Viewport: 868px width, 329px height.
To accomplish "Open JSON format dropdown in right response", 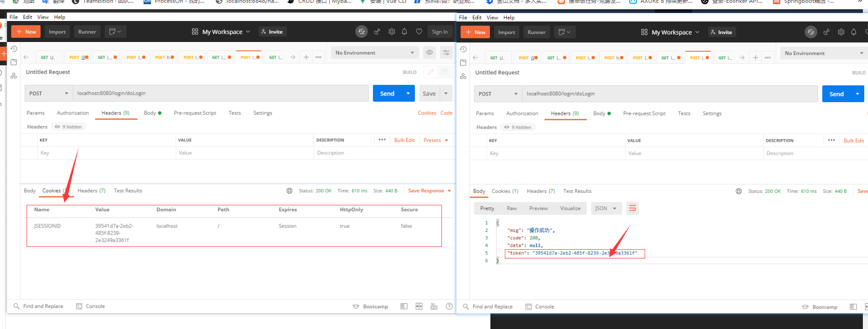I will 606,208.
